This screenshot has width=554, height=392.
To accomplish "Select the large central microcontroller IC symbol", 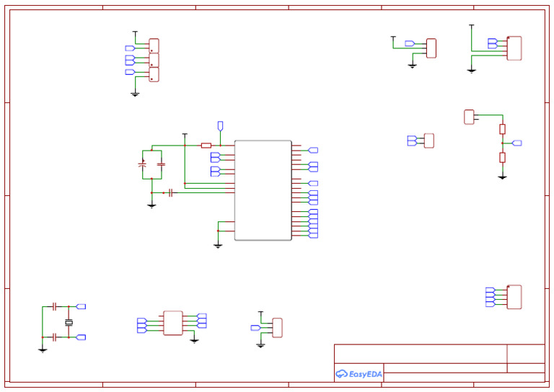I will 263,190.
